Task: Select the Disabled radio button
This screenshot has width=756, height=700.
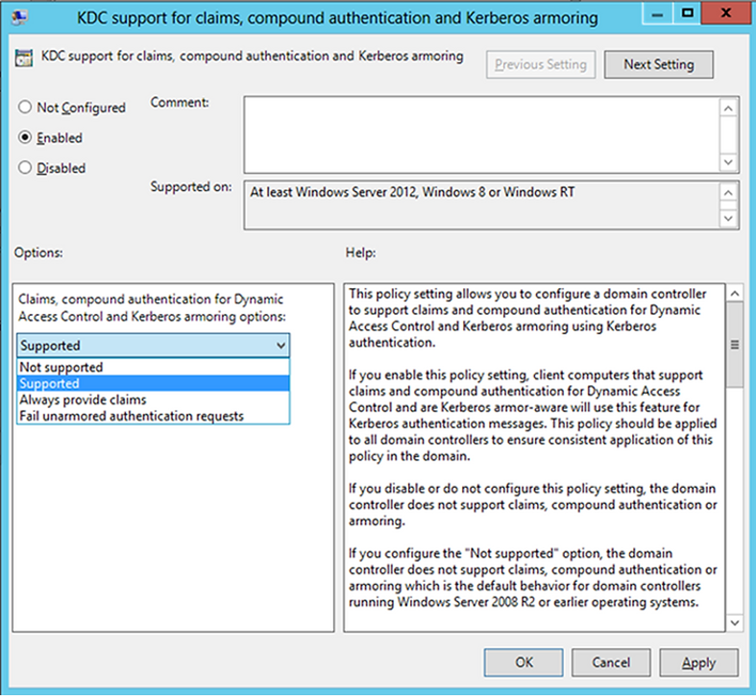Action: click(25, 168)
